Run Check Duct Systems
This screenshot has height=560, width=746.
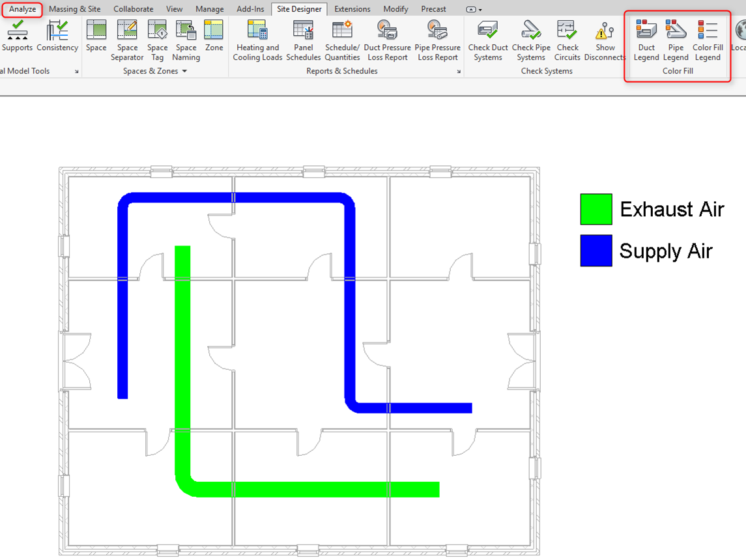click(487, 39)
